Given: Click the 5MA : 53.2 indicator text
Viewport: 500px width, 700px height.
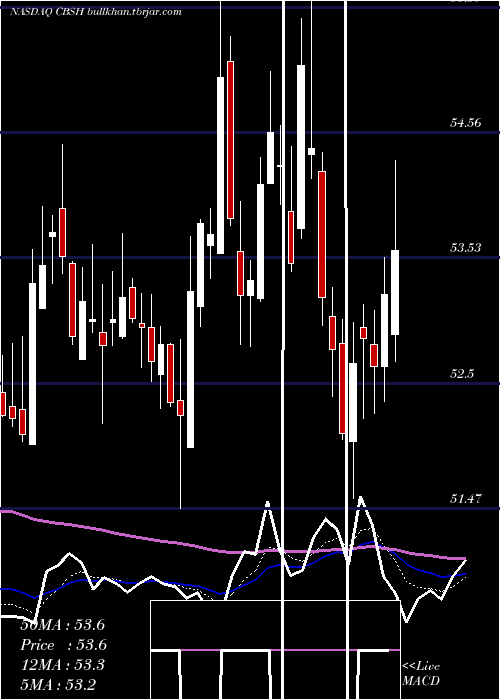Looking at the screenshot, I should point(58,684).
